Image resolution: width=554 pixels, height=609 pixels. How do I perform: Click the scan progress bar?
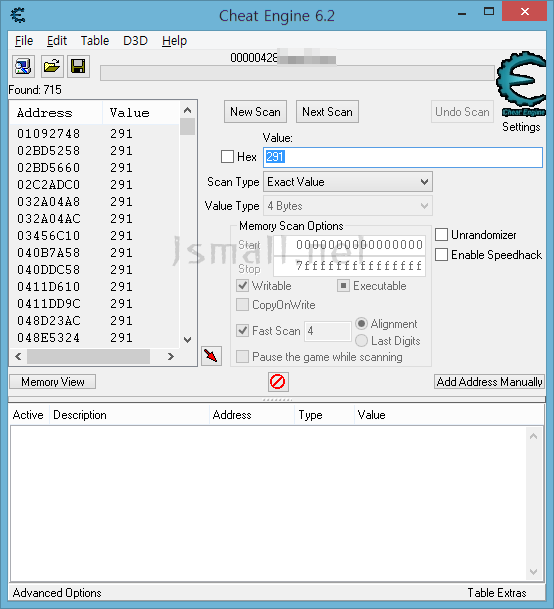pos(297,73)
